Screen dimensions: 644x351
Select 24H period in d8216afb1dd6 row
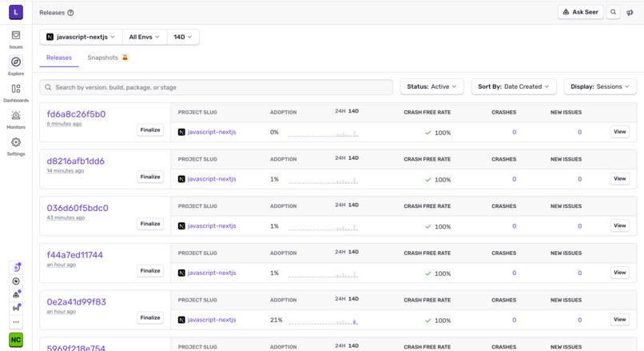coord(340,158)
